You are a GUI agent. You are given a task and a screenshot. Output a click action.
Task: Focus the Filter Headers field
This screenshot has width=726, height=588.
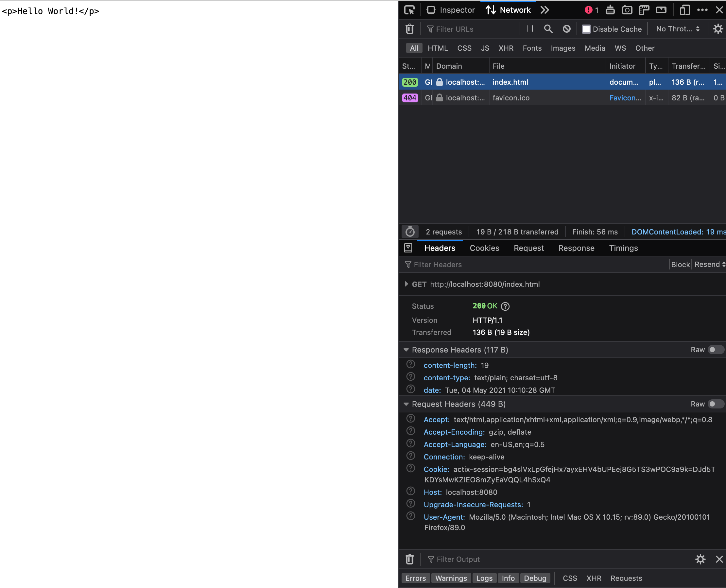coord(534,265)
